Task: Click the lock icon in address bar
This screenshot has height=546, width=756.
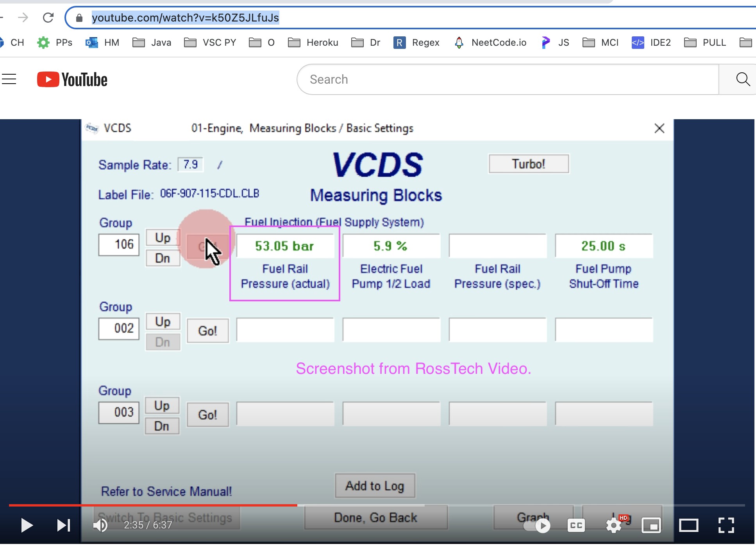Action: 79,18
